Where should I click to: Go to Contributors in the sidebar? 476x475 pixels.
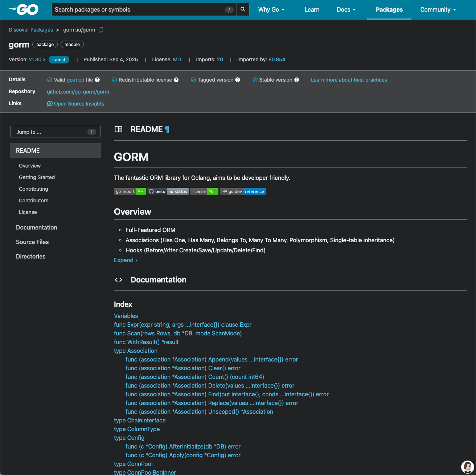(x=33, y=201)
